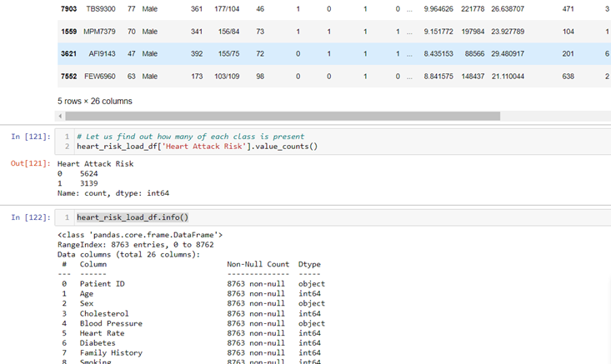Click the 'Heart Rate' row in info output

(191, 333)
